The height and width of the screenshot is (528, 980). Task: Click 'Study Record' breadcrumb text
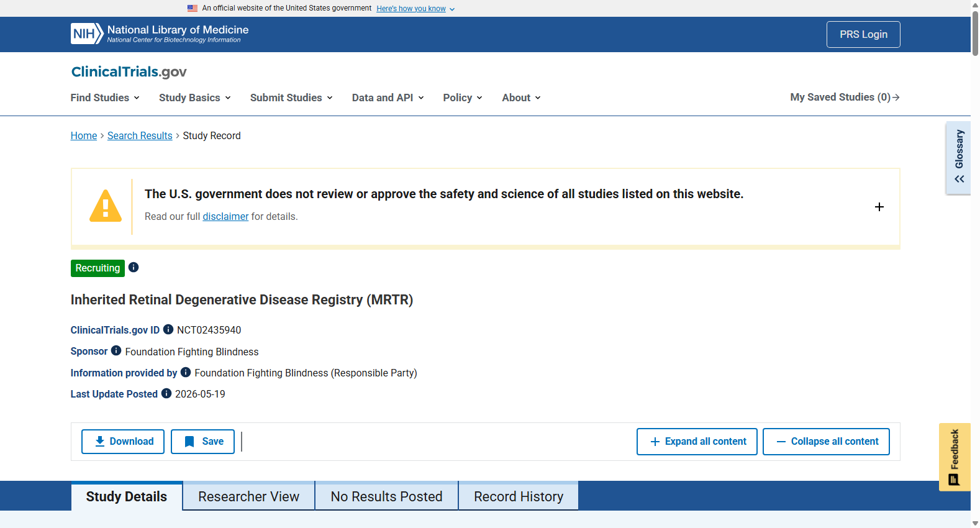click(x=212, y=135)
